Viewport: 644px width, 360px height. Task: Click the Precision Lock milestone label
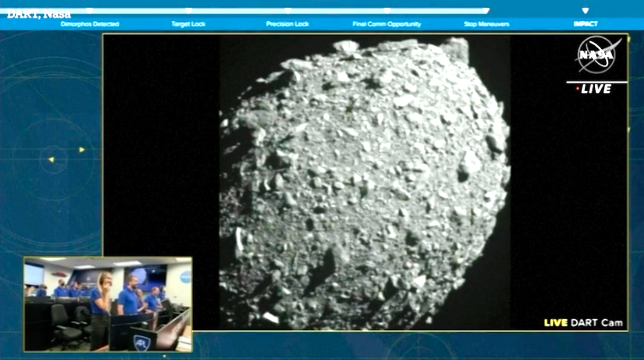click(x=288, y=24)
